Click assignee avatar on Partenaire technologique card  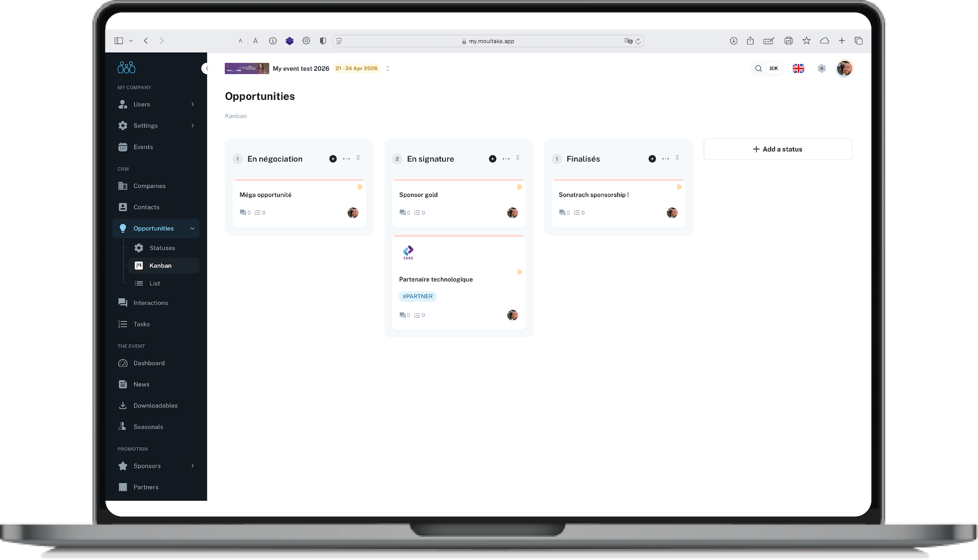click(x=512, y=315)
